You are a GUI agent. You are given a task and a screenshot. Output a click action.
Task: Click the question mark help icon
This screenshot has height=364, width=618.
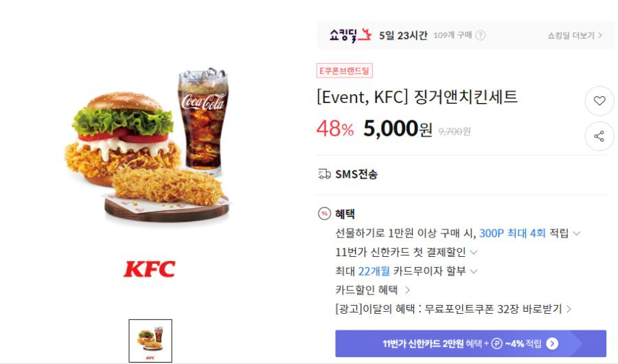[x=481, y=36]
